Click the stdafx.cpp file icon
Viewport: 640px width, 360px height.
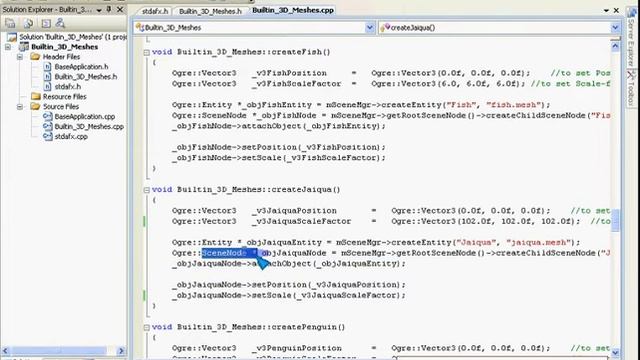pos(47,136)
